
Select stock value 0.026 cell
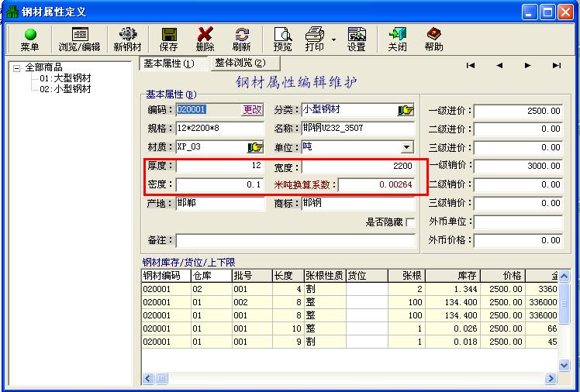pyautogui.click(x=453, y=328)
